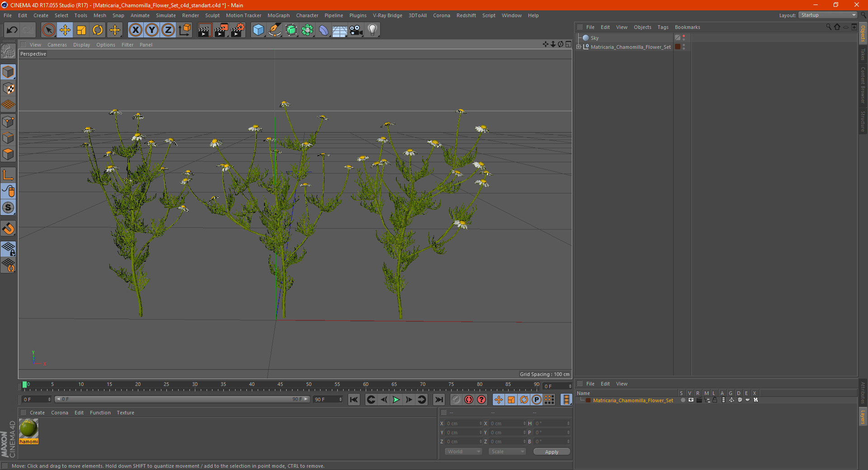This screenshot has width=868, height=470.
Task: Switch to Model mode in left palette
Action: point(9,72)
